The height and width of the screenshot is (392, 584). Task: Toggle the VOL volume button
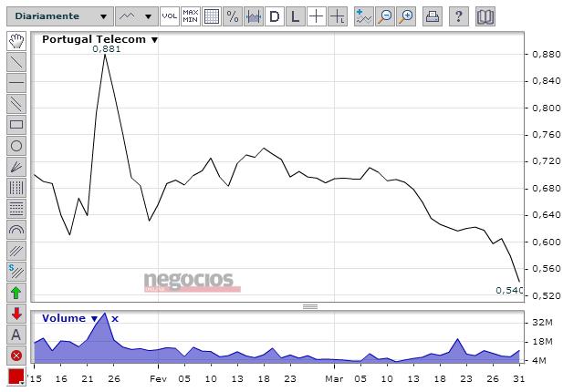pos(170,16)
